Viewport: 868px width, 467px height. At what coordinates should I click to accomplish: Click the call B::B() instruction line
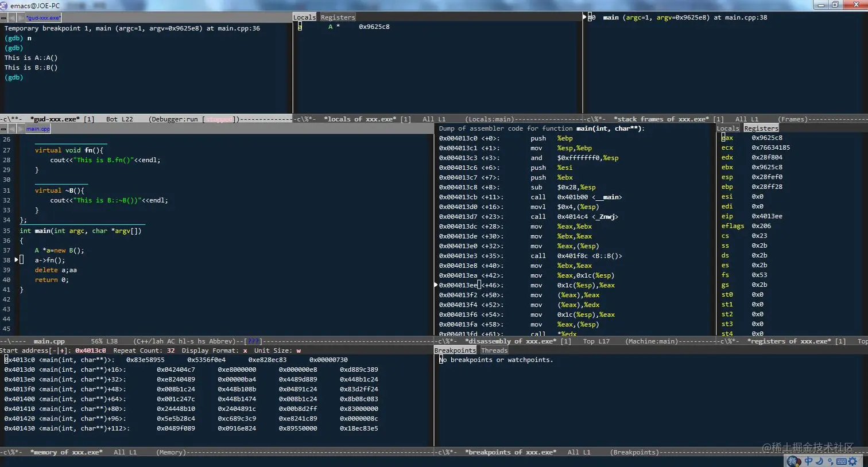(530, 256)
